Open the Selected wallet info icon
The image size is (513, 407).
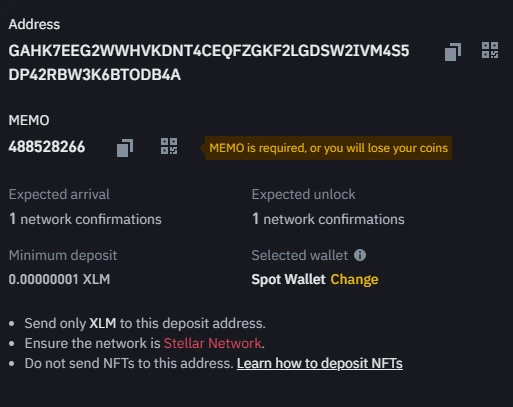coord(360,255)
